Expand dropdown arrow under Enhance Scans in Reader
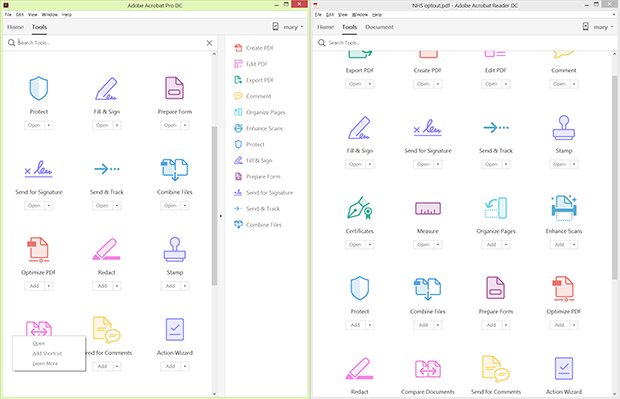620x399 pixels. point(574,244)
